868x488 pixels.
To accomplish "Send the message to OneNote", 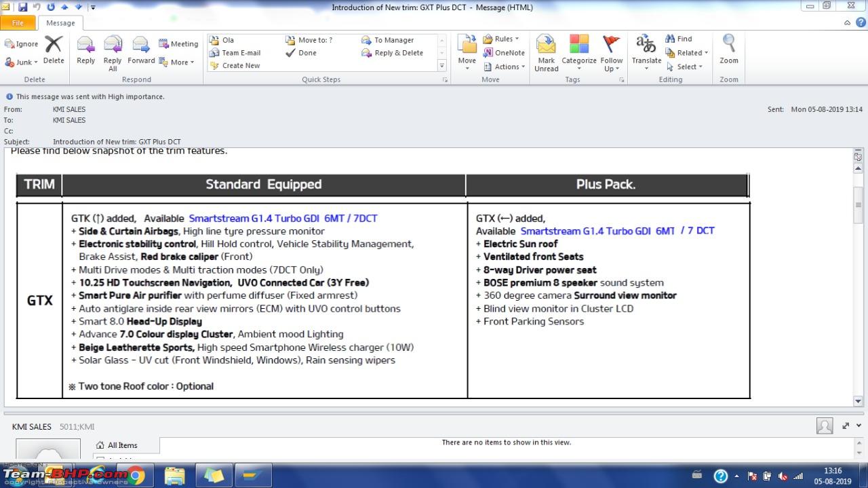I will 505,53.
